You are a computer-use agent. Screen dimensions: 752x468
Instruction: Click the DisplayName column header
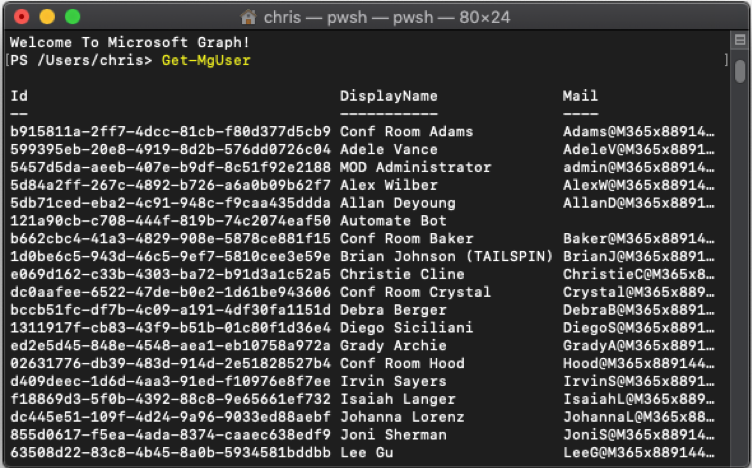click(x=388, y=96)
